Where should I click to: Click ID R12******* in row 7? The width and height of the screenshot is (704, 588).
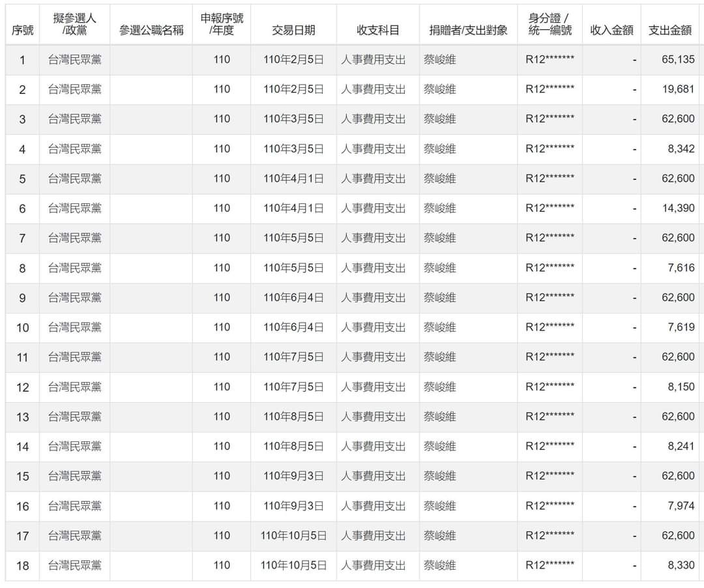click(x=550, y=237)
